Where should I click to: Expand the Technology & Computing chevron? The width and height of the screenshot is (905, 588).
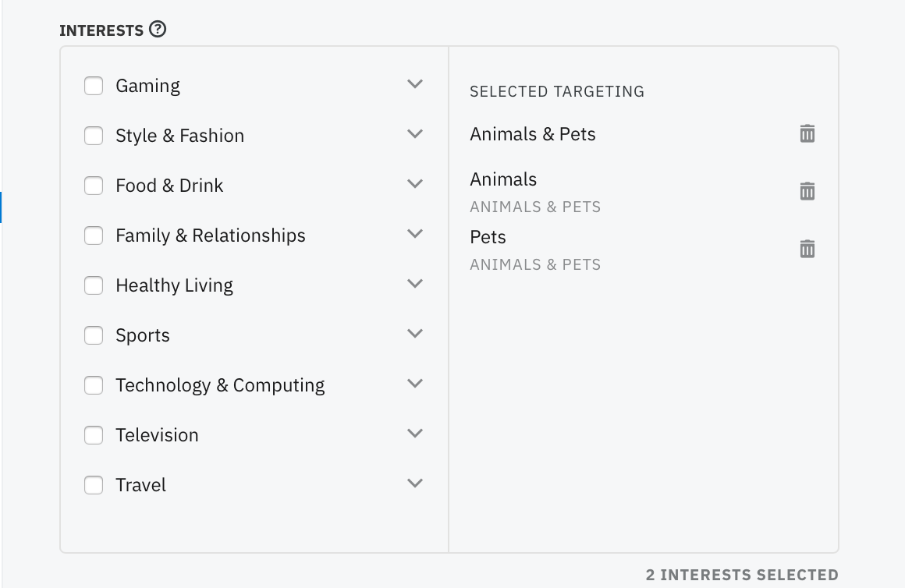415,384
